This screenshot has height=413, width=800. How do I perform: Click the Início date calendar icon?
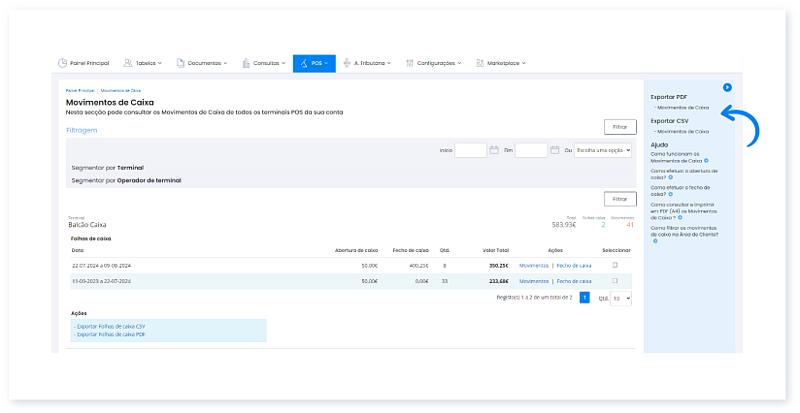(x=494, y=150)
